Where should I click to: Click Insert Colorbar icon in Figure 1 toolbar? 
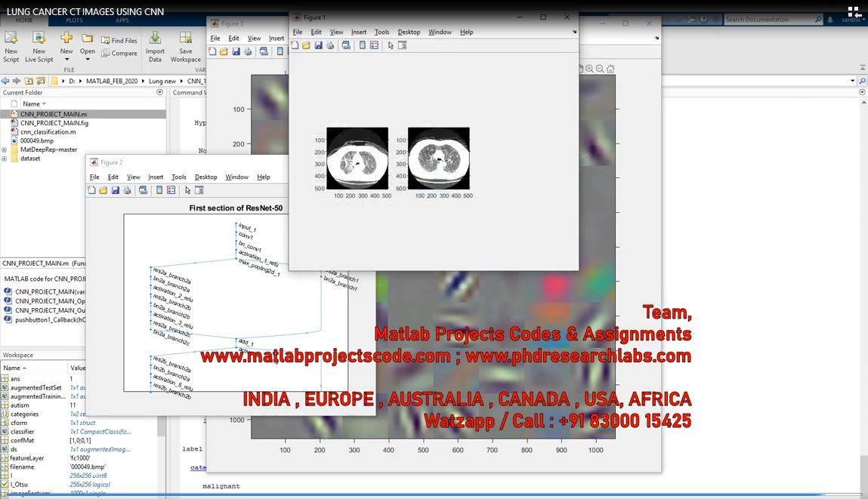click(x=362, y=45)
